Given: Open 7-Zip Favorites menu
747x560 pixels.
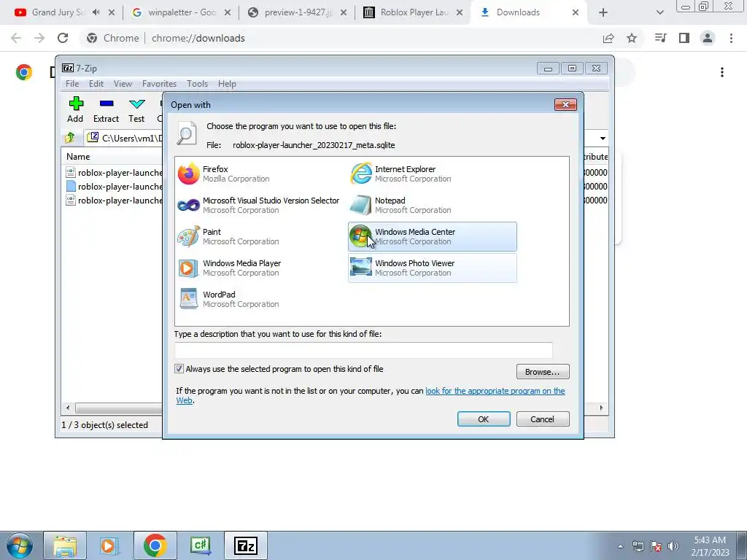Looking at the screenshot, I should tap(159, 84).
